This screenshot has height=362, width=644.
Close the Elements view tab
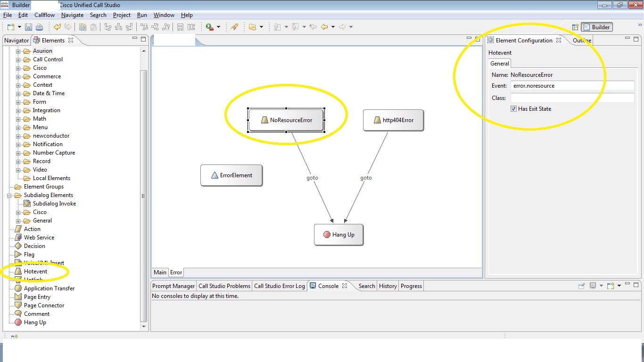[71, 40]
